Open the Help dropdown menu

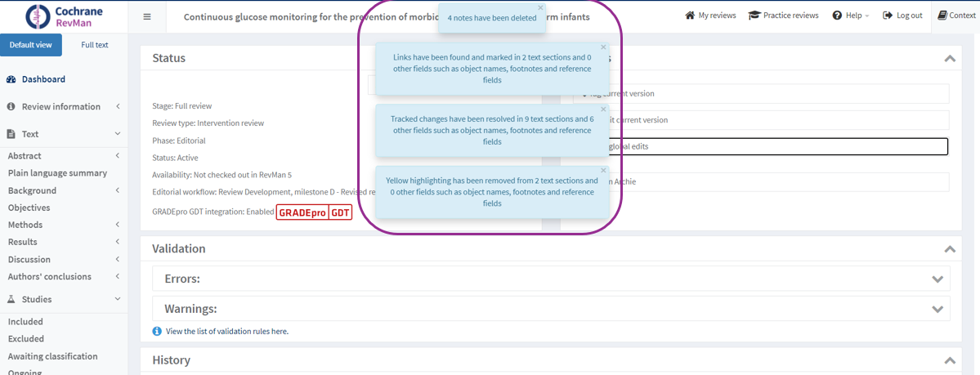pyautogui.click(x=850, y=16)
